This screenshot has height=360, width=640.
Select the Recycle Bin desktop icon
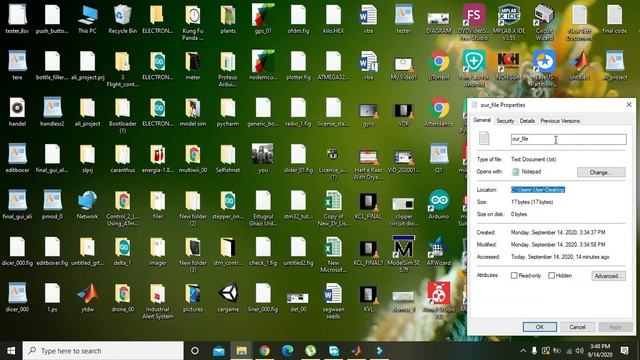tap(122, 19)
